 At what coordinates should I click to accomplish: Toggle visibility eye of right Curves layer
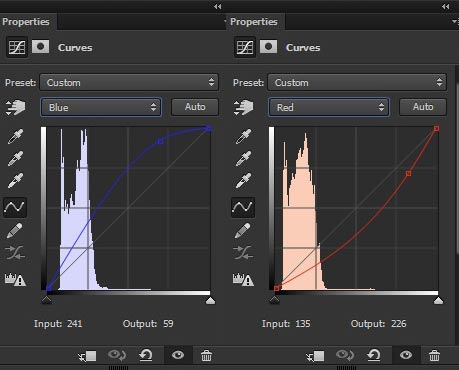click(x=406, y=355)
